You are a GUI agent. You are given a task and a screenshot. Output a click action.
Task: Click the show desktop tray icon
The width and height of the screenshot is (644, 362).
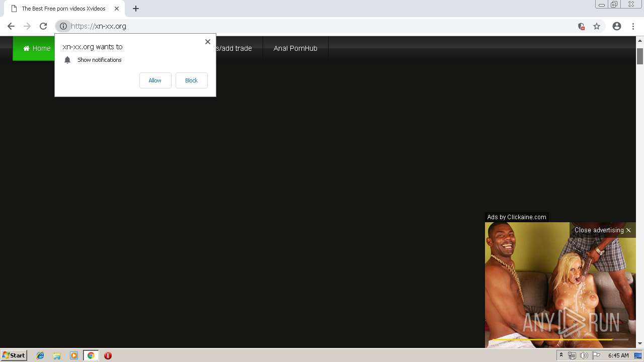coord(638,355)
